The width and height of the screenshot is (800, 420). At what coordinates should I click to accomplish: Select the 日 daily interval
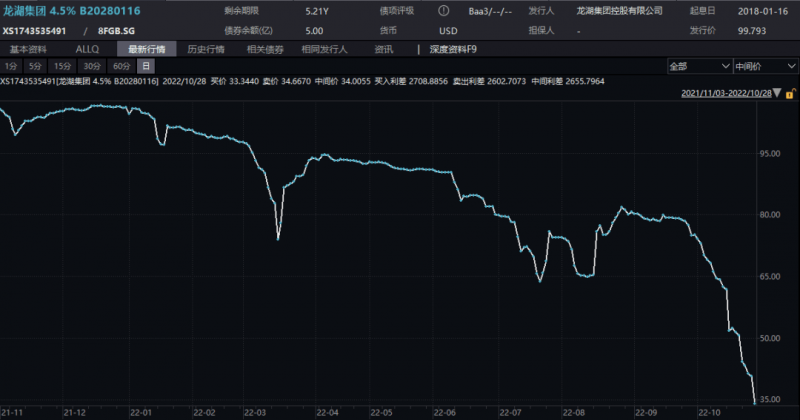pos(146,65)
